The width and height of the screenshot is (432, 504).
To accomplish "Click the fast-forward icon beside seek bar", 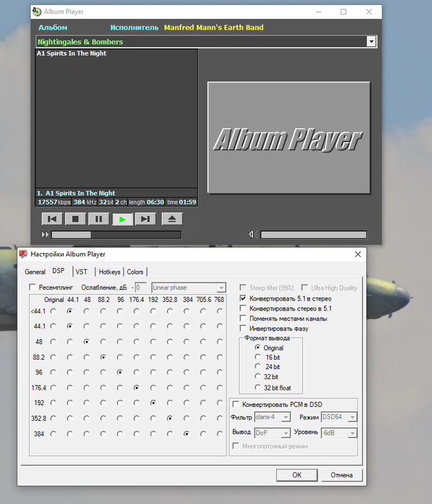I will click(x=45, y=234).
